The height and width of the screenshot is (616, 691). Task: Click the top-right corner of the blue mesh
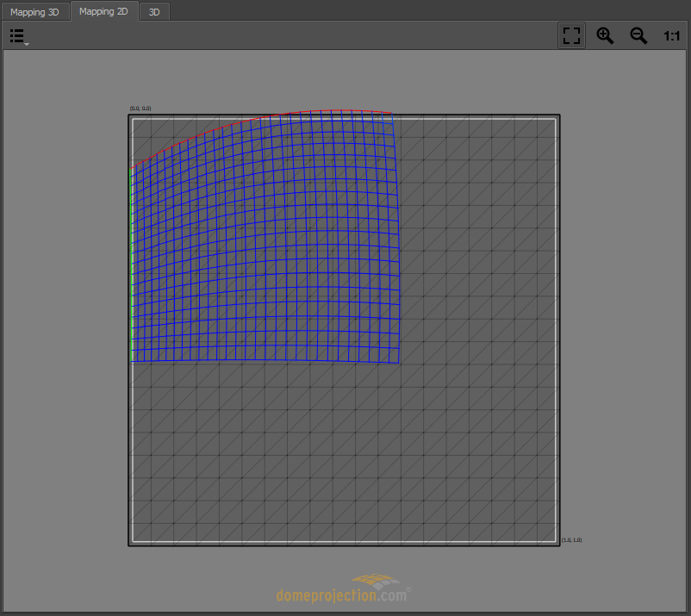click(393, 114)
